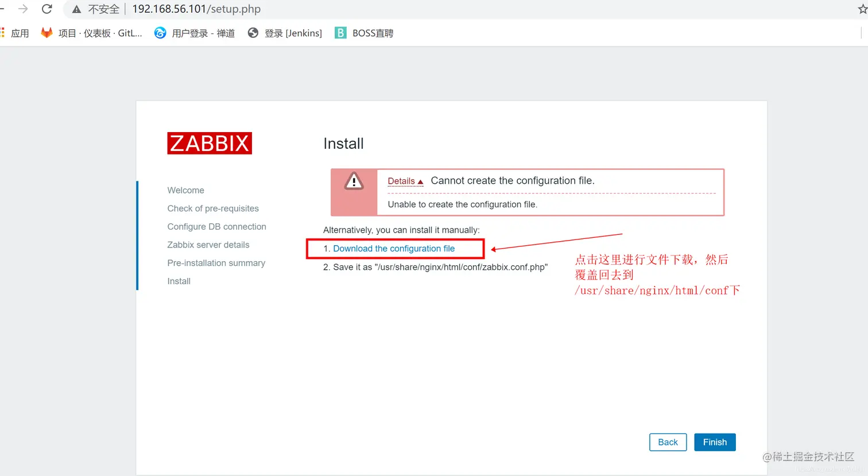Click the Pre-installation summary step
Image resolution: width=868 pixels, height=476 pixels.
(216, 263)
